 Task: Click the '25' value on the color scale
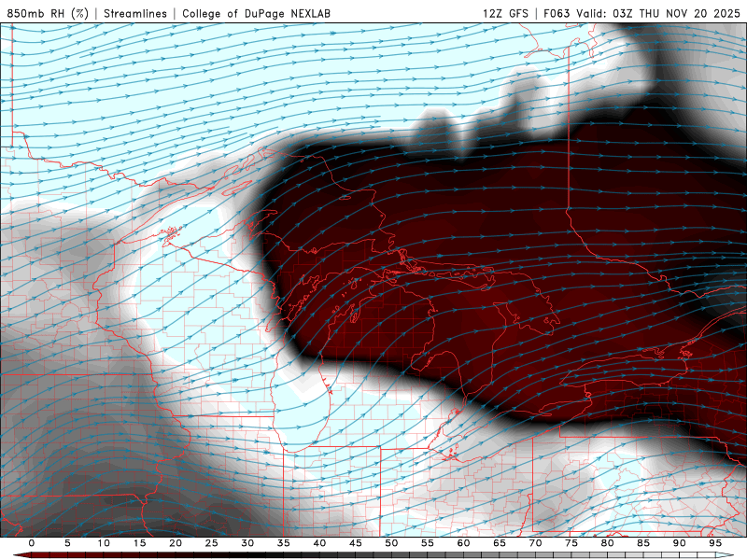click(212, 543)
